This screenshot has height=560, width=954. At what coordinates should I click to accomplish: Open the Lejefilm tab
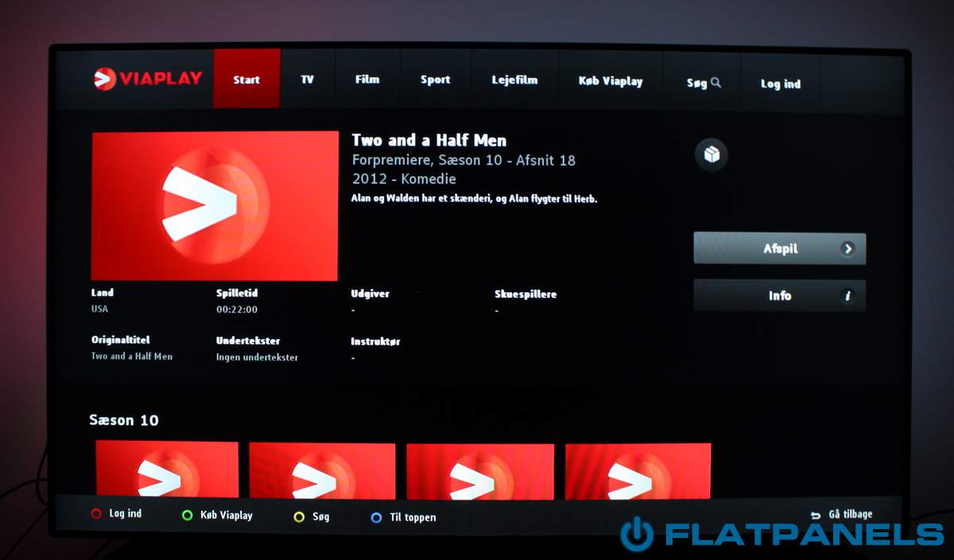pyautogui.click(x=515, y=80)
